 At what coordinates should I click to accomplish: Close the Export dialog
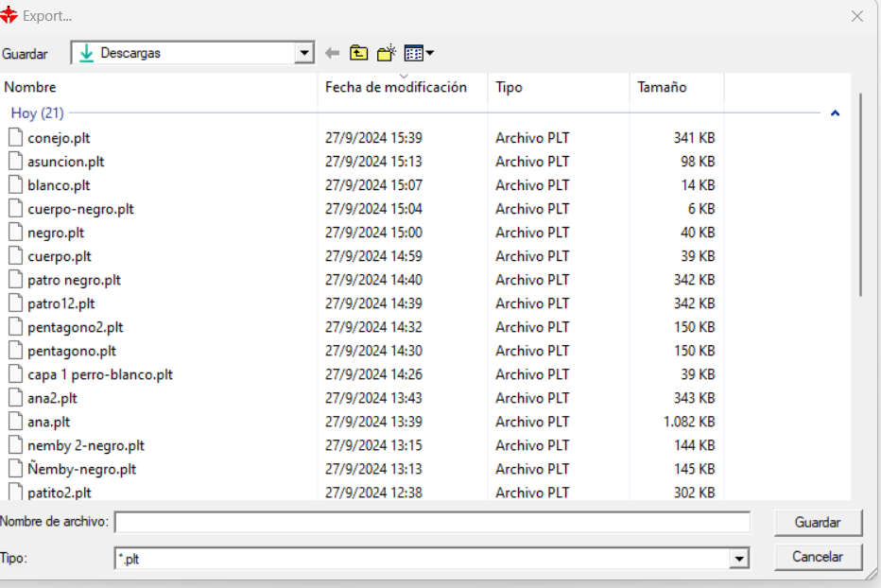point(856,16)
